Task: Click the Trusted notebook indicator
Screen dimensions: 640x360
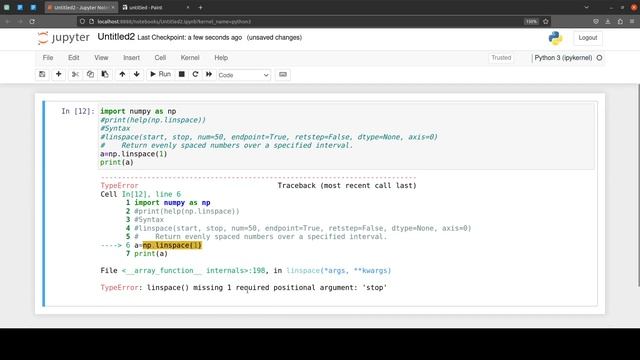Action: click(x=501, y=58)
